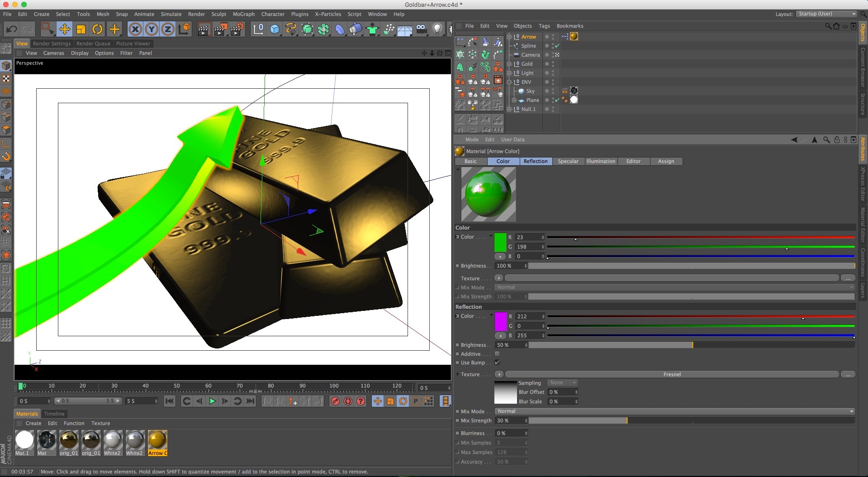The image size is (868, 477).
Task: Click the Undo arrow icon
Action: tap(12, 29)
